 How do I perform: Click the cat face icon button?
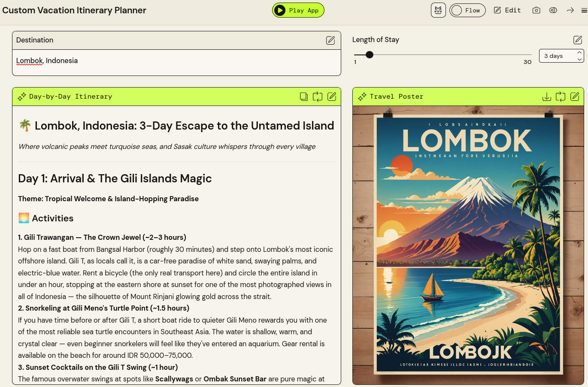click(x=438, y=10)
